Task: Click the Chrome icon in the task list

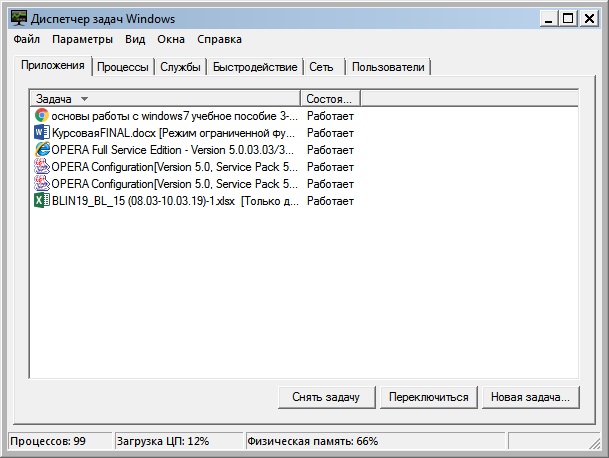Action: (x=41, y=116)
